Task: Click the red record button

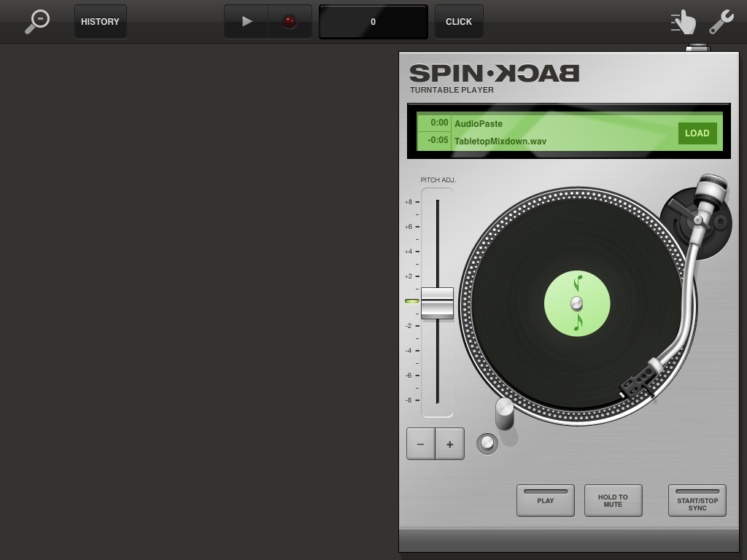Action: tap(290, 21)
